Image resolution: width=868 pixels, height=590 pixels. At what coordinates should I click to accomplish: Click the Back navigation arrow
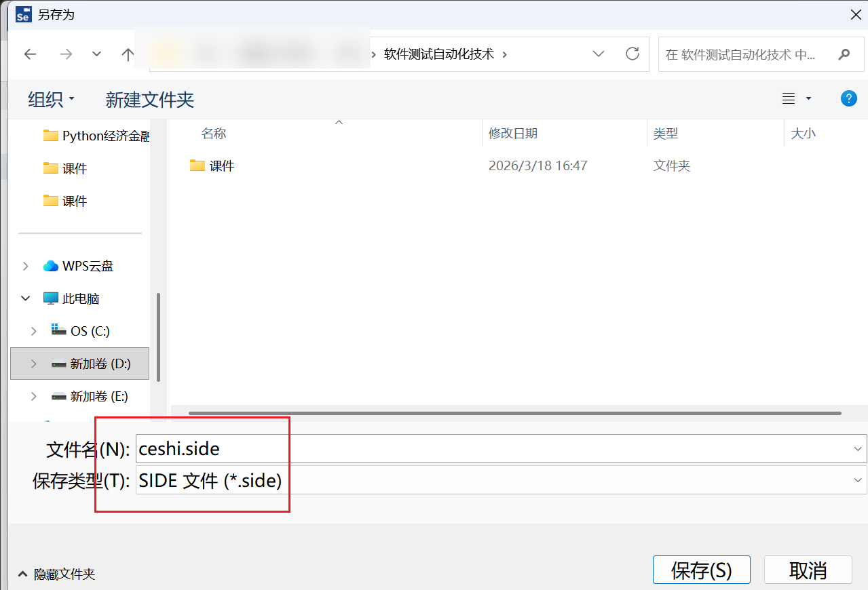point(30,54)
